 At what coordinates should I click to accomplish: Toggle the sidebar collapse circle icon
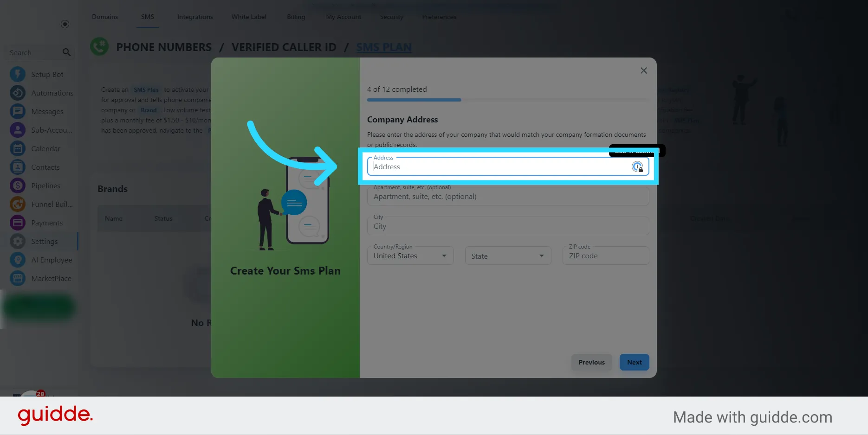(x=65, y=24)
